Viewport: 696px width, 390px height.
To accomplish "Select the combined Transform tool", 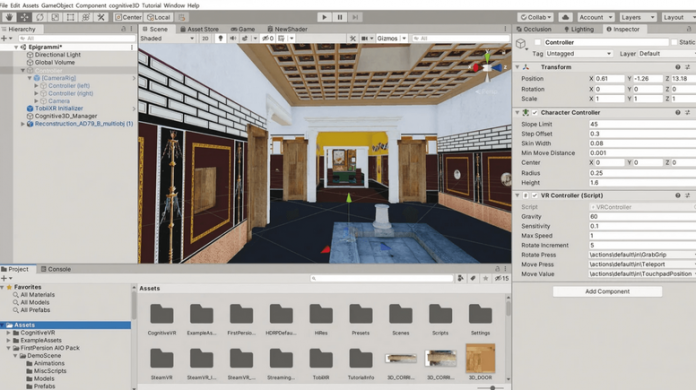I will pos(86,17).
